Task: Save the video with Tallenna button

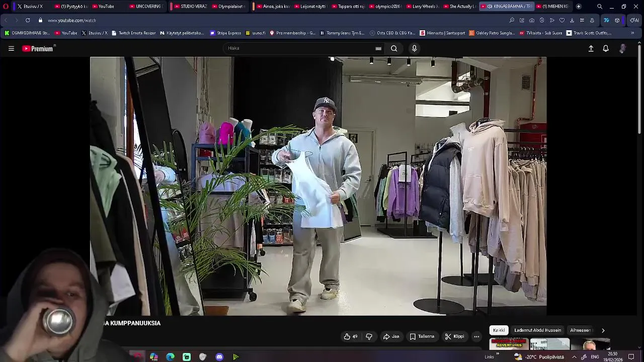Action: pos(422,336)
